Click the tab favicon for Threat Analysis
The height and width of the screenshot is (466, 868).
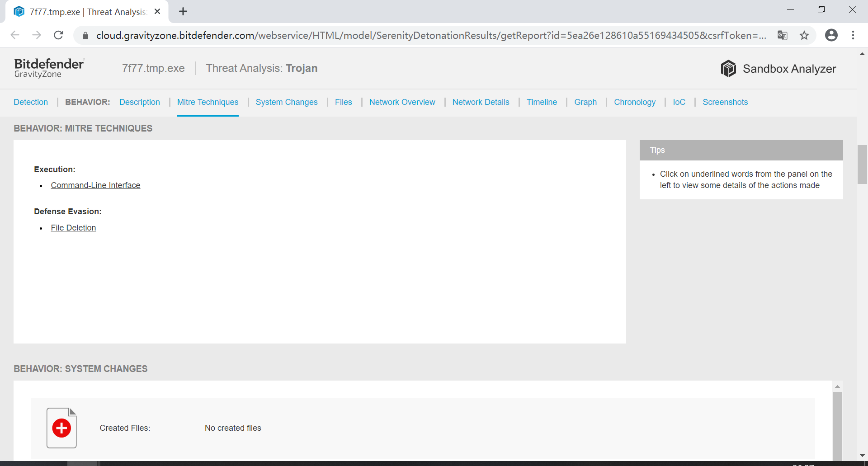click(19, 12)
